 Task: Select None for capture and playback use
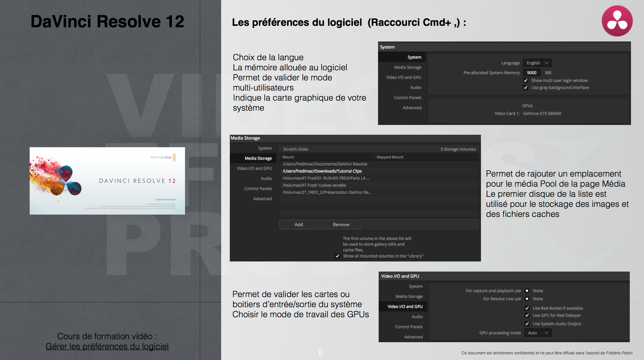click(527, 291)
